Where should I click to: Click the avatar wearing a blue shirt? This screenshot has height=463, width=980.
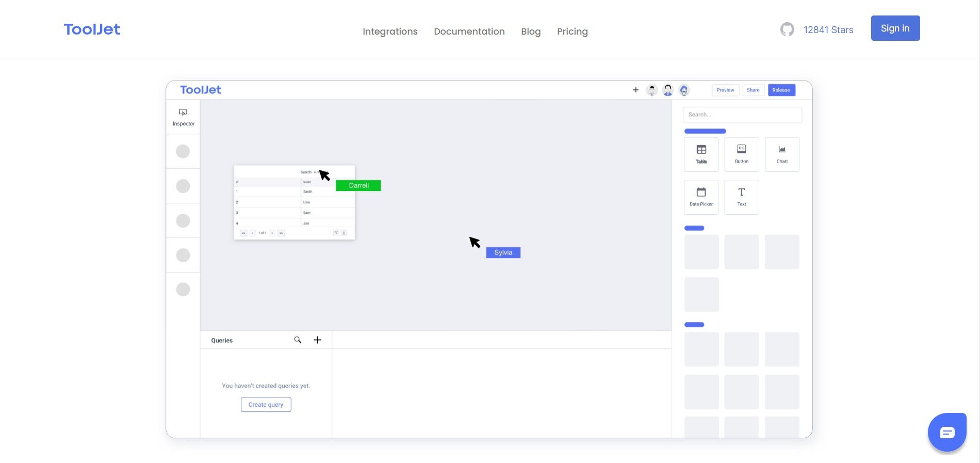668,90
